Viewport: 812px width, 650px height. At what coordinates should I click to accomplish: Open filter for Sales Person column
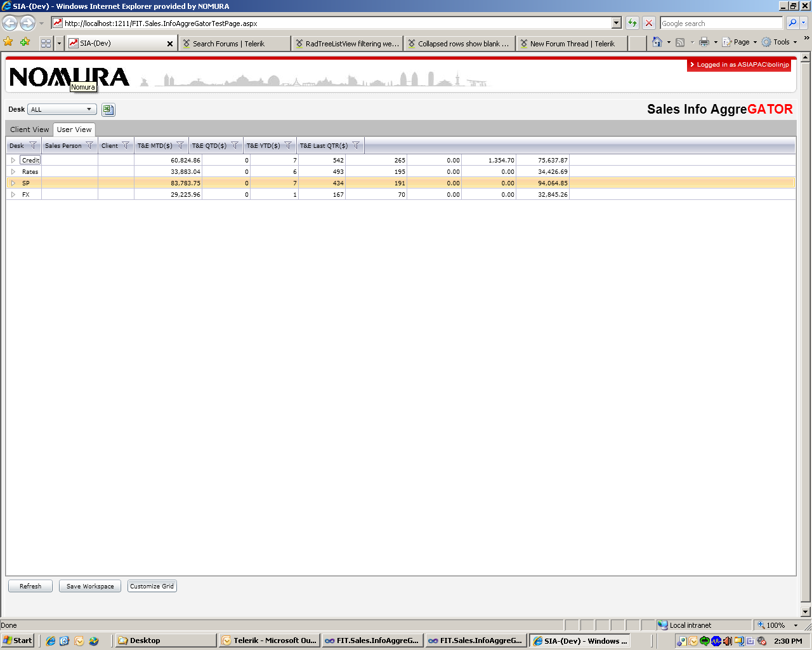point(89,145)
